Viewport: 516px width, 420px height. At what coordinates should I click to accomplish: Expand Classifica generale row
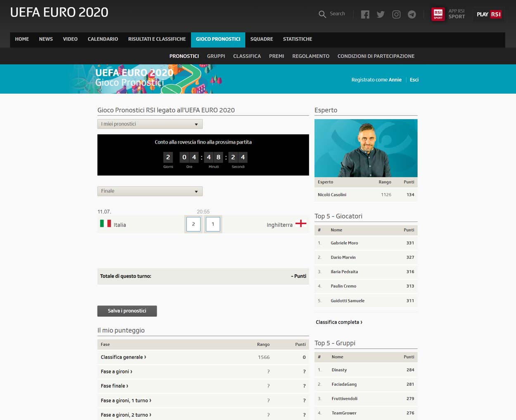point(203,357)
